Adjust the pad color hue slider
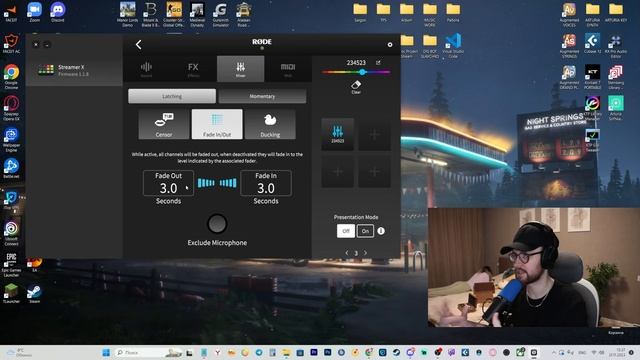This screenshot has width=640, height=360. coord(356,72)
